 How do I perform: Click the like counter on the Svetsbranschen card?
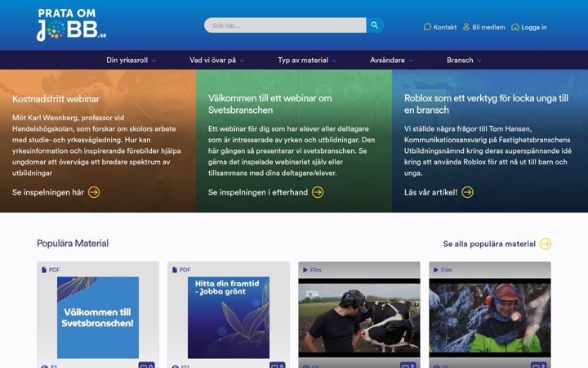coord(146,366)
